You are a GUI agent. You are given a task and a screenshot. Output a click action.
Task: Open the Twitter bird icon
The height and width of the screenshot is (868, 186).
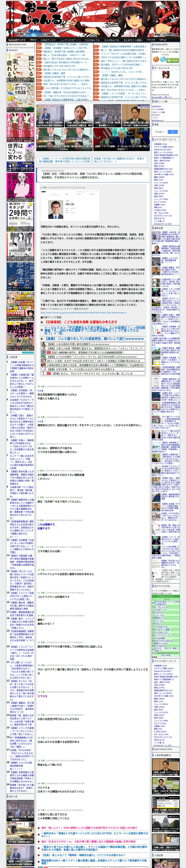pyautogui.click(x=163, y=60)
